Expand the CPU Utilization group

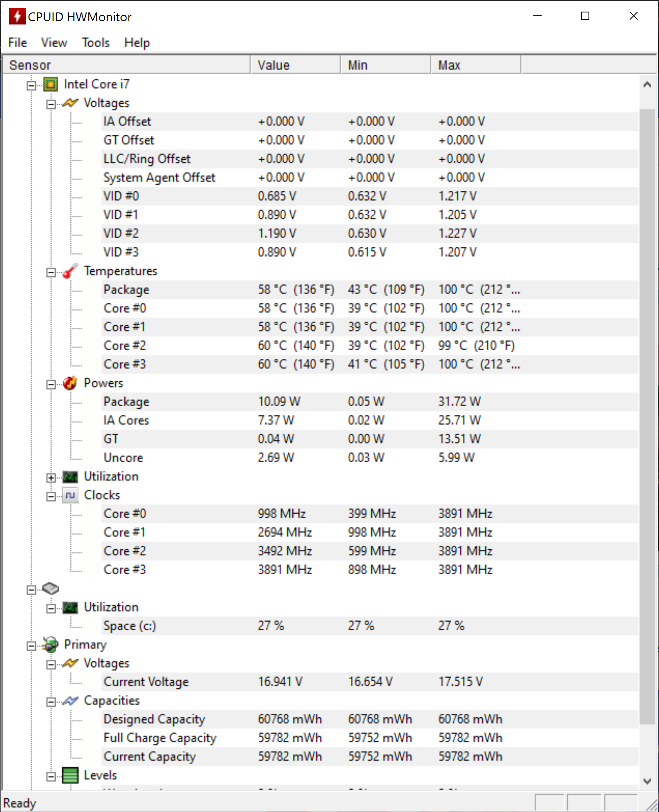click(x=51, y=478)
